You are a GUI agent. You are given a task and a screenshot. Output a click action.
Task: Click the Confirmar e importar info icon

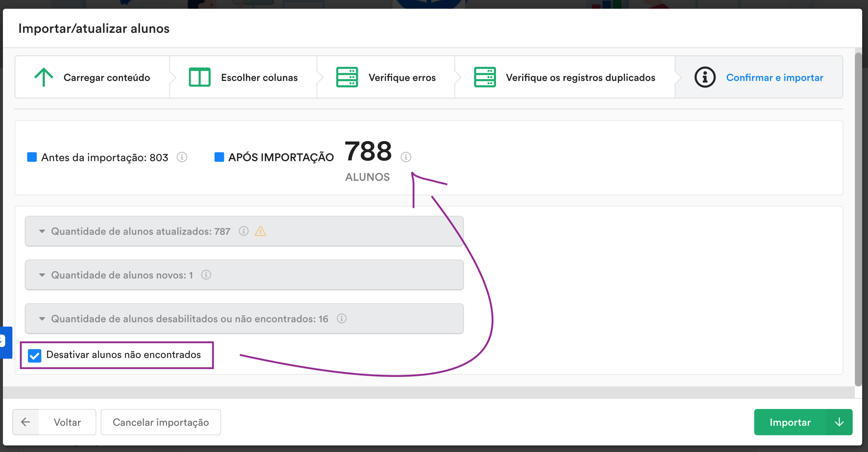click(x=705, y=77)
